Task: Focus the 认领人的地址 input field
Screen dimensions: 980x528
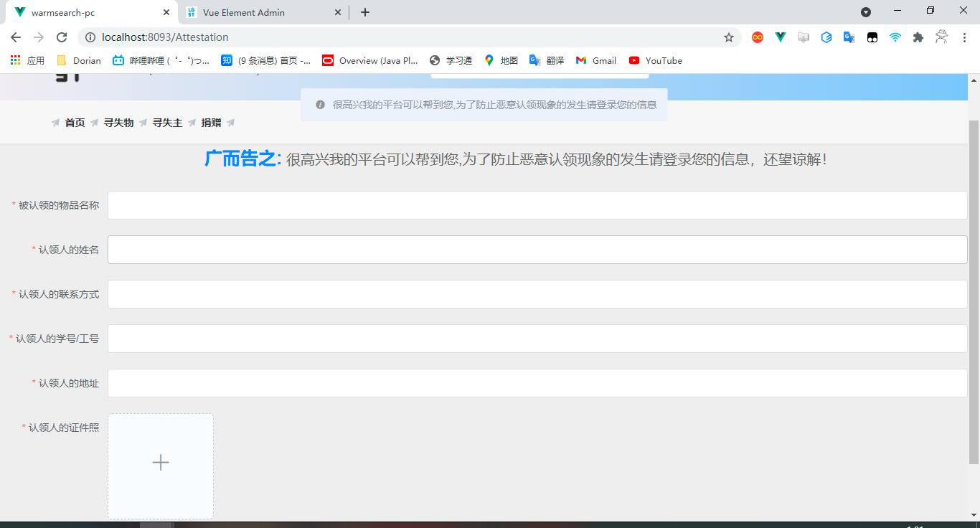Action: 537,383
